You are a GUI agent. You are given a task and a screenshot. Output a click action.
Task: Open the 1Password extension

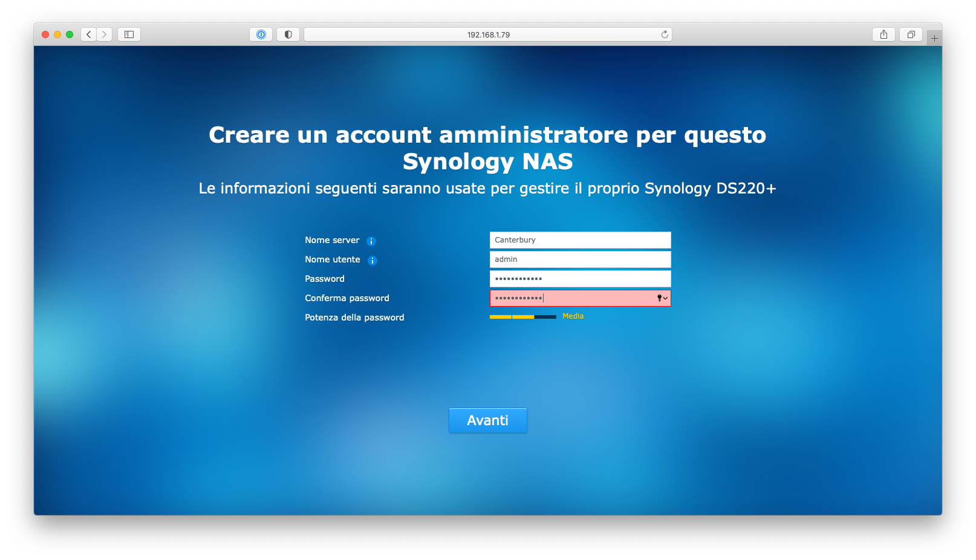click(261, 34)
